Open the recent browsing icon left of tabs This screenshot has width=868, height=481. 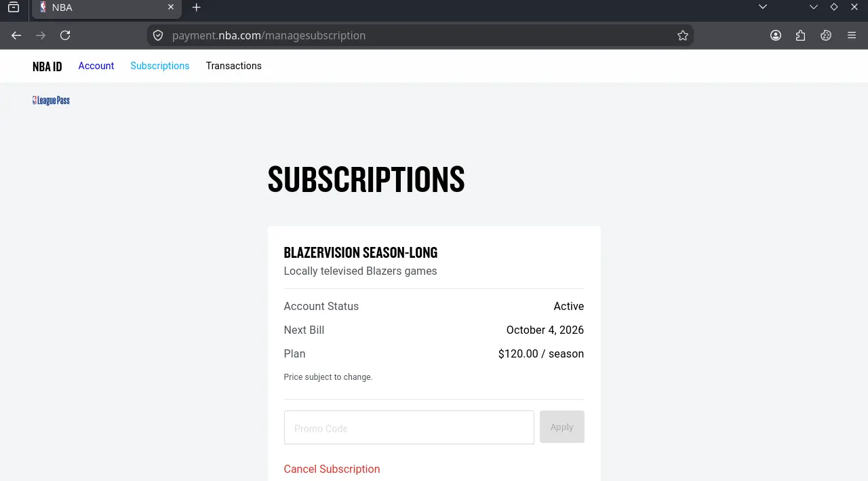tap(14, 7)
